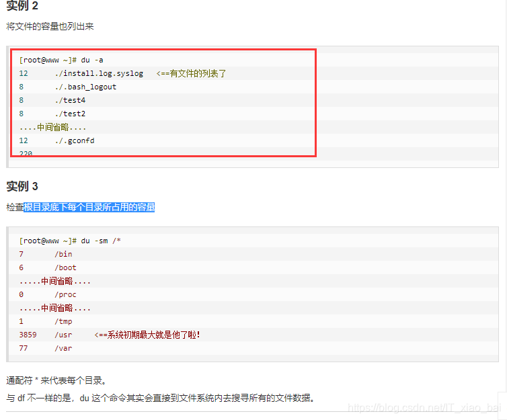This screenshot has height=420, width=507.
Task: Click the '/proc' line
Action: 66,294
